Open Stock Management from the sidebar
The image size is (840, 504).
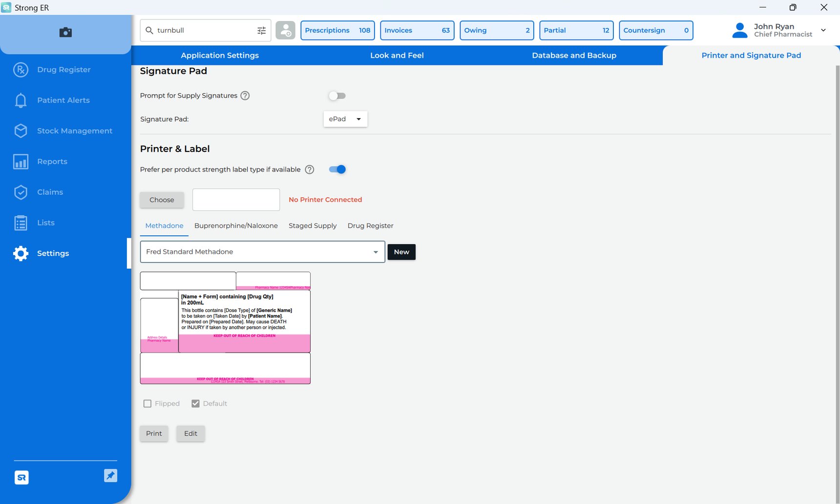coord(74,131)
